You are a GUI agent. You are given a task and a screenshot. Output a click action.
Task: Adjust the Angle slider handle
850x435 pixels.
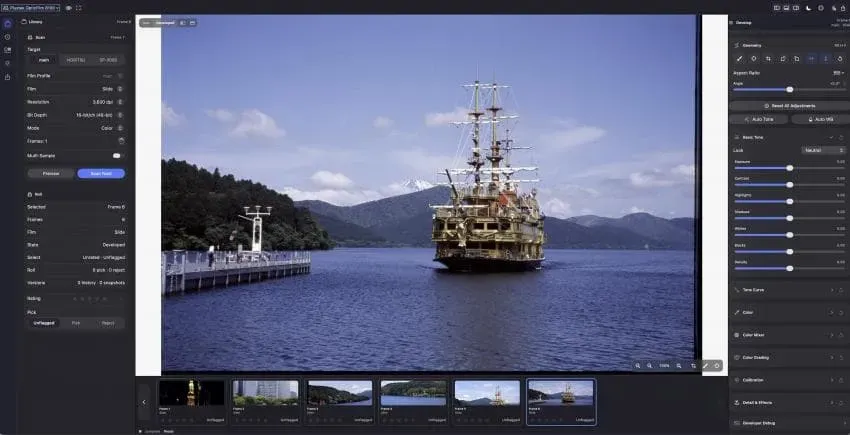point(790,89)
